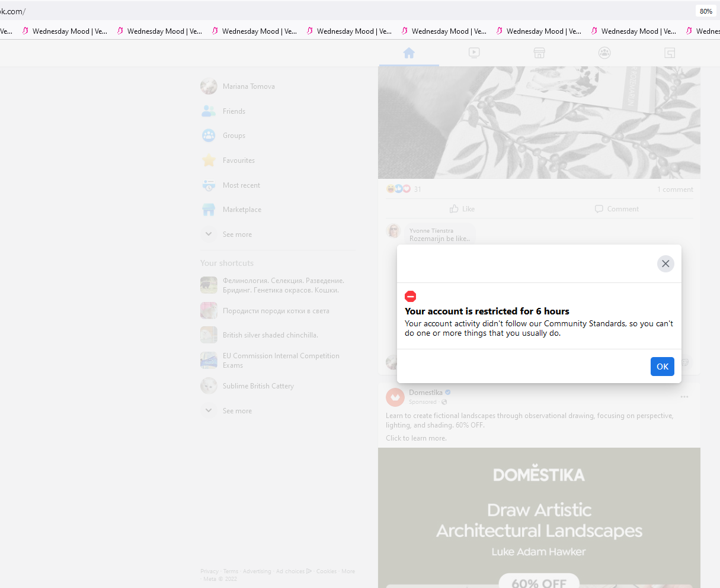The height and width of the screenshot is (588, 720).
Task: Open the British silver shaded chinchilla shortcut
Action: pyautogui.click(x=270, y=335)
